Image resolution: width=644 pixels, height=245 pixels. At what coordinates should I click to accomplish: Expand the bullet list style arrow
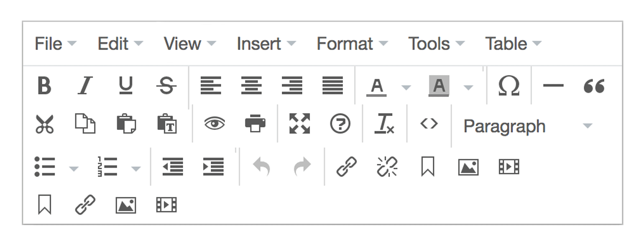click(74, 169)
